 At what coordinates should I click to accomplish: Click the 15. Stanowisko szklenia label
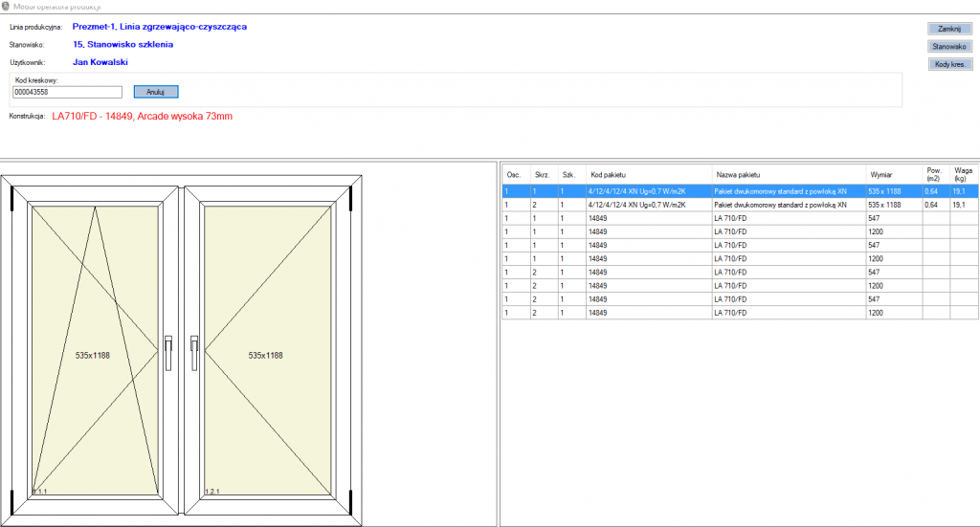click(123, 44)
